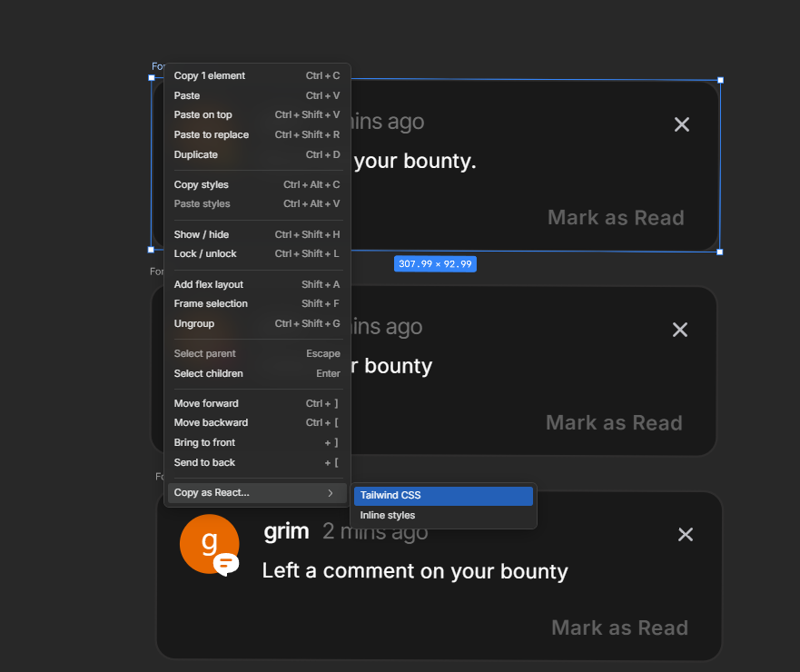The width and height of the screenshot is (800, 672).
Task: Select Ungroup in the context menu
Action: [x=257, y=323]
